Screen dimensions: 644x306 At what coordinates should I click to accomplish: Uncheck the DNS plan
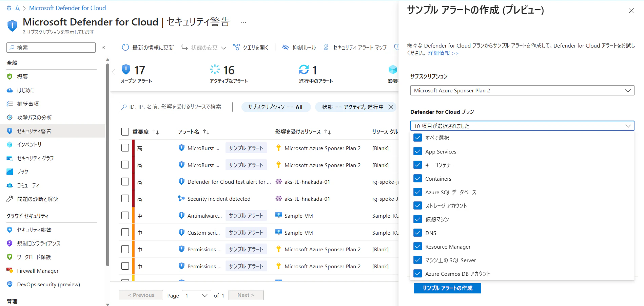418,233
